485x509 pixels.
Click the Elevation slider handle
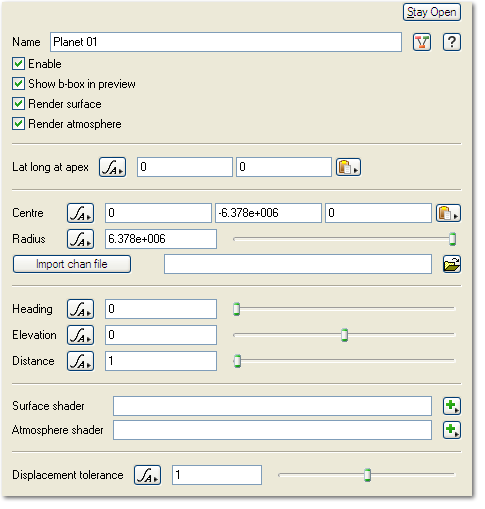(344, 335)
